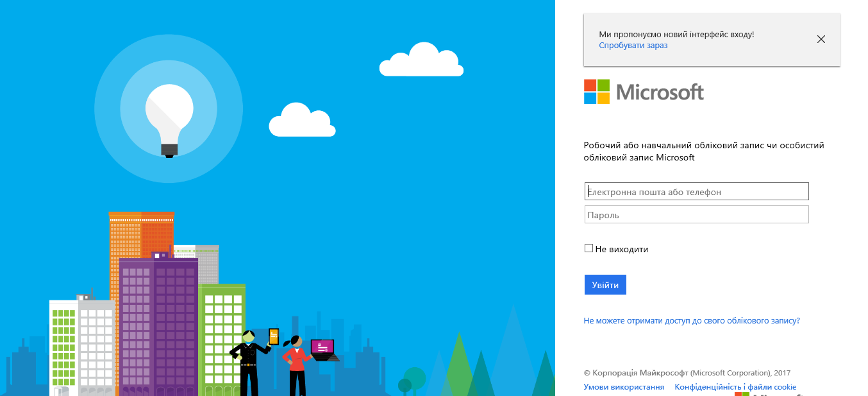Focus the Пароль password field
The width and height of the screenshot is (868, 396).
point(697,214)
